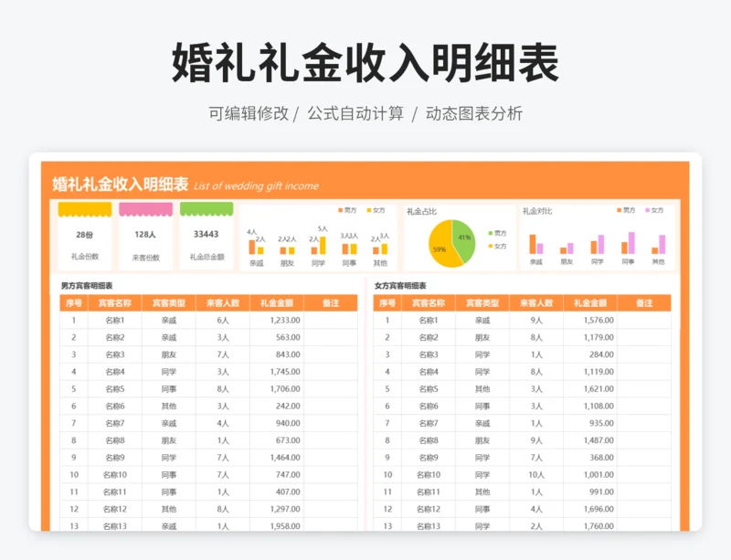The width and height of the screenshot is (731, 560).
Task: Select 备注 header in 女方 table
Action: [644, 303]
